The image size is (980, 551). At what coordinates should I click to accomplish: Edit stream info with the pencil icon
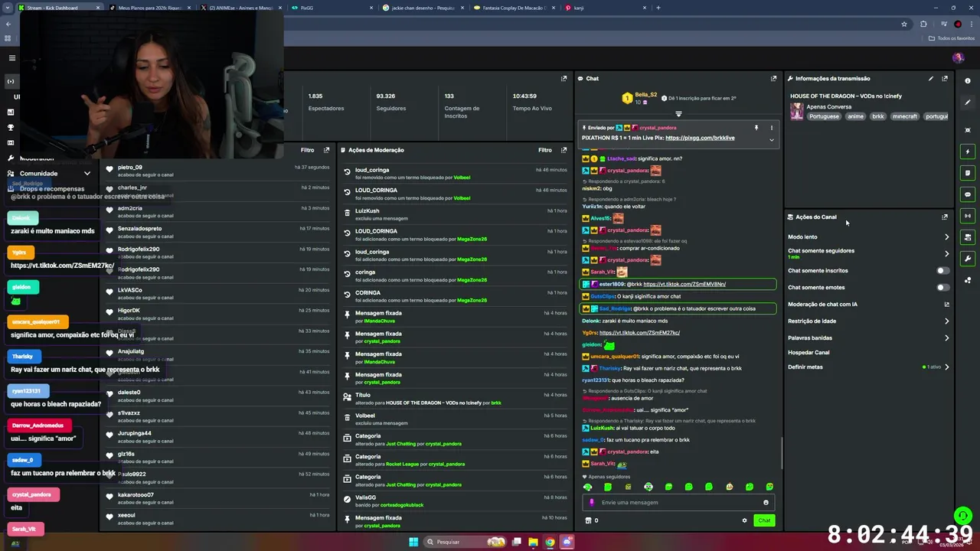pyautogui.click(x=931, y=78)
